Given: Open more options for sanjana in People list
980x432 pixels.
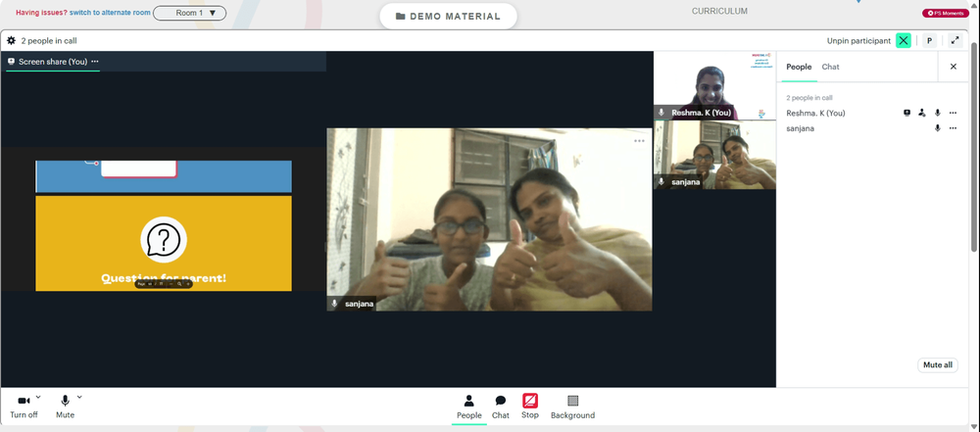Looking at the screenshot, I should (x=953, y=128).
